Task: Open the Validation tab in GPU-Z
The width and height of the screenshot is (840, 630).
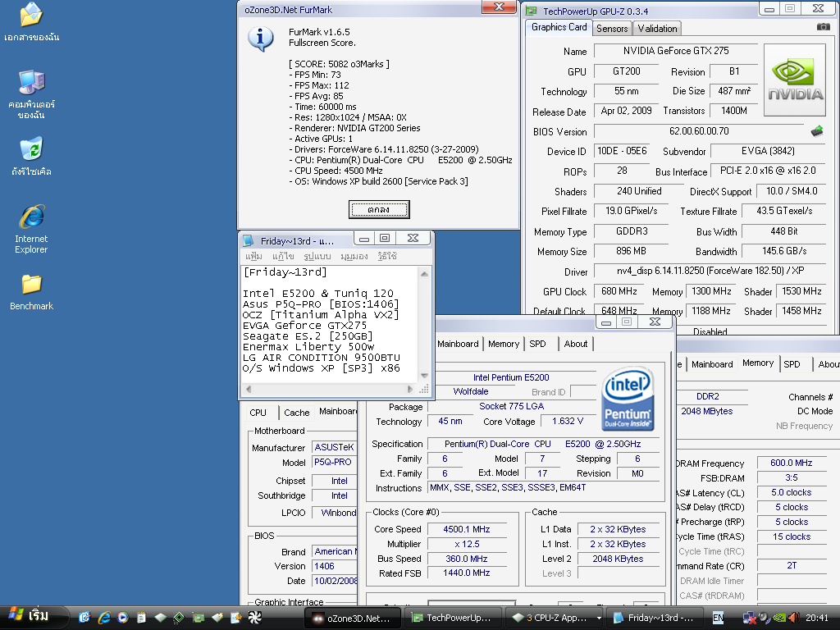Action: coord(657,28)
